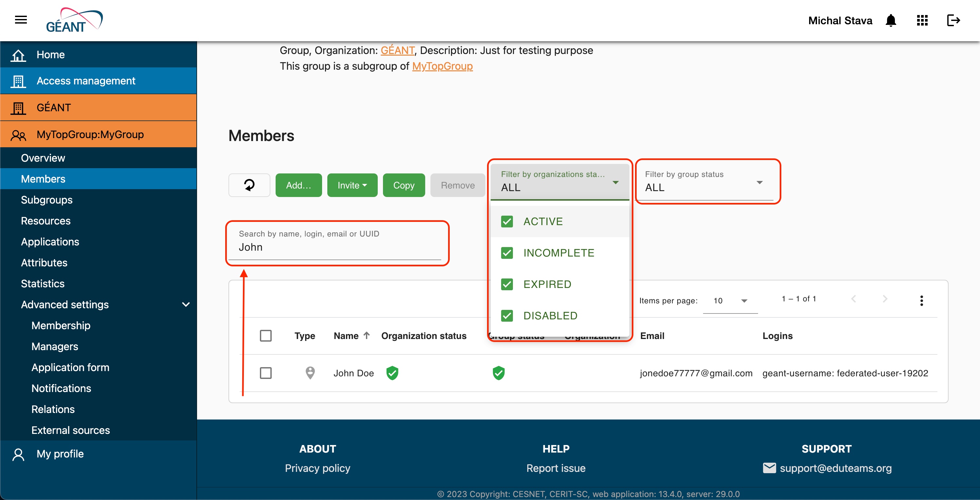Click John Doe's member type icon
The width and height of the screenshot is (980, 500).
pos(310,373)
